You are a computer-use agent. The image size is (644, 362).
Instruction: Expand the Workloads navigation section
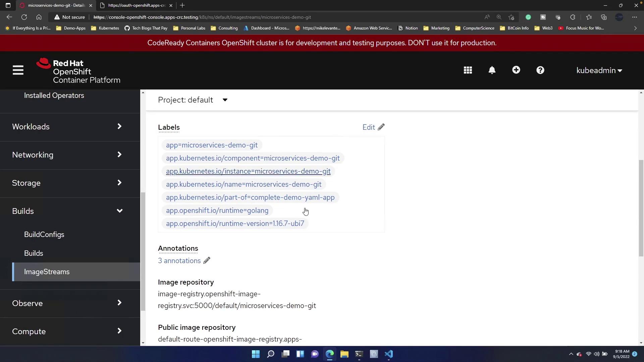pyautogui.click(x=67, y=127)
